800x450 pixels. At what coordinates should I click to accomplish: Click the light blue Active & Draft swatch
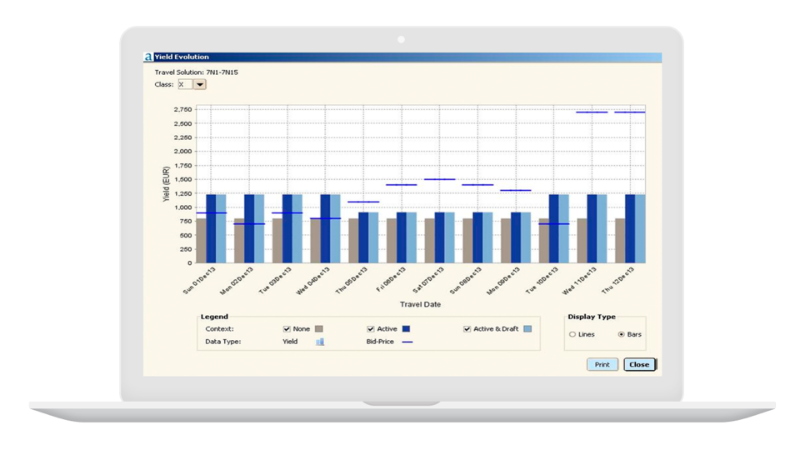[527, 328]
